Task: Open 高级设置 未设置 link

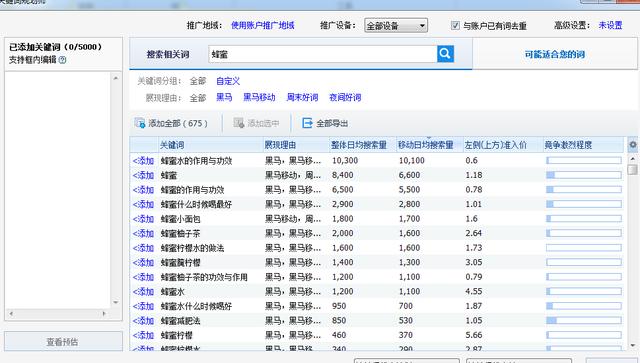Action: 610,25
